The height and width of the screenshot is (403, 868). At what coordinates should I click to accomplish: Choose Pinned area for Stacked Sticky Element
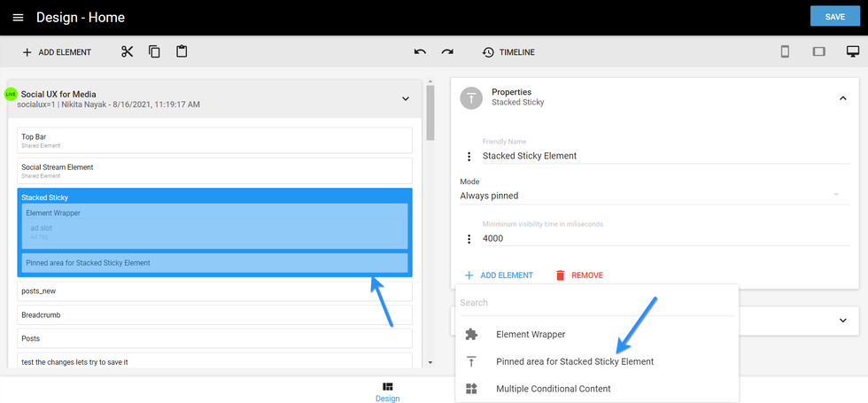click(x=575, y=361)
